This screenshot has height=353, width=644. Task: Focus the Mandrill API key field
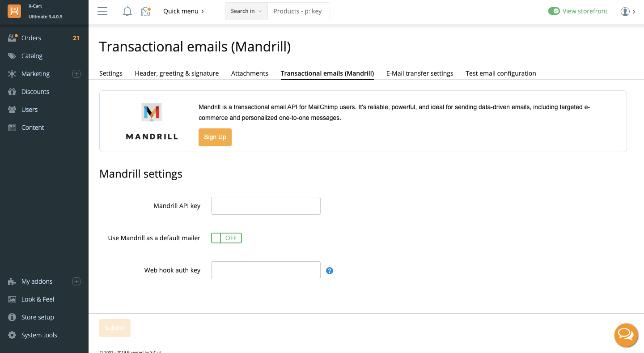pos(266,206)
